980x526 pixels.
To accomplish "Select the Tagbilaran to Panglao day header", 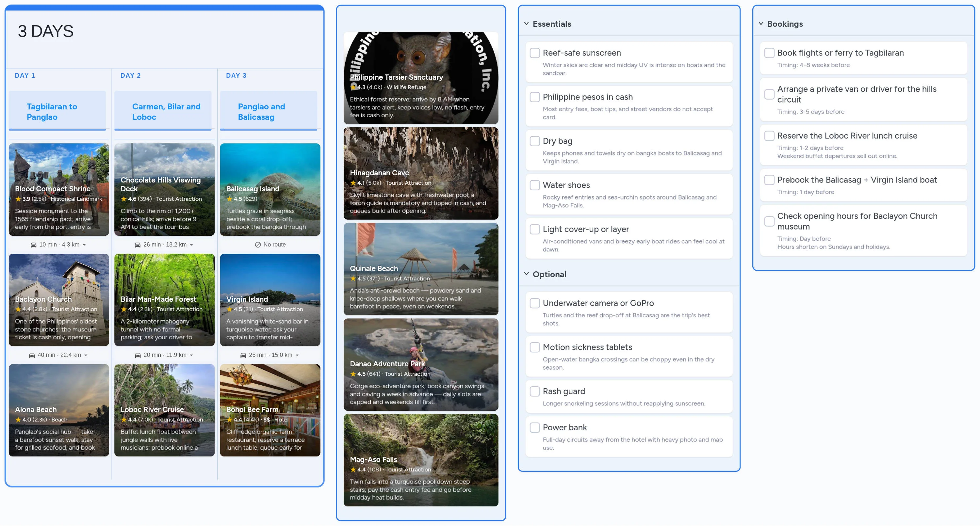I will (x=57, y=111).
